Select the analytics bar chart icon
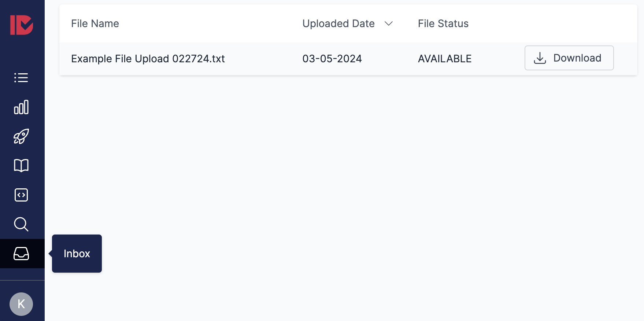 point(21,107)
